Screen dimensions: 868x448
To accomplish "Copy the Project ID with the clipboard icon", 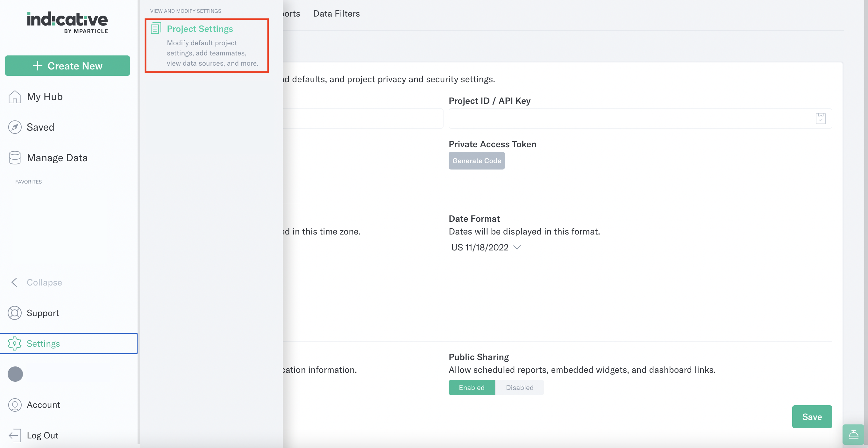I will point(821,118).
